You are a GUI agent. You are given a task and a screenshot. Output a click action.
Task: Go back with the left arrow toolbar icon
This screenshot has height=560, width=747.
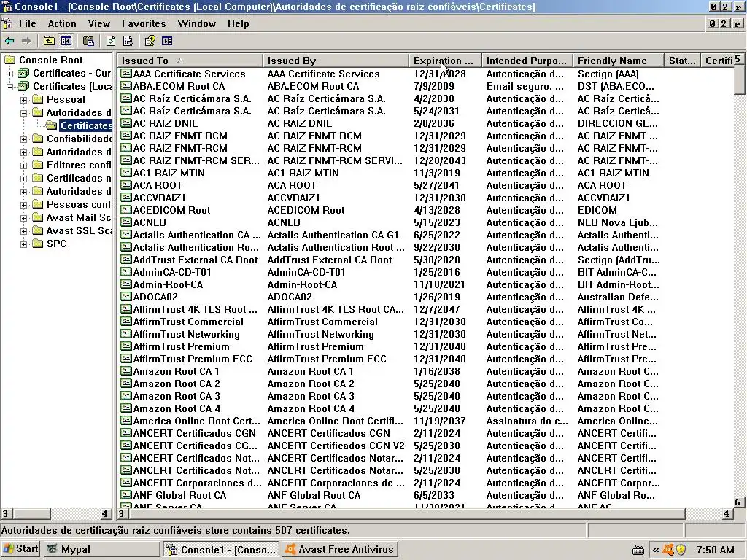pos(9,42)
